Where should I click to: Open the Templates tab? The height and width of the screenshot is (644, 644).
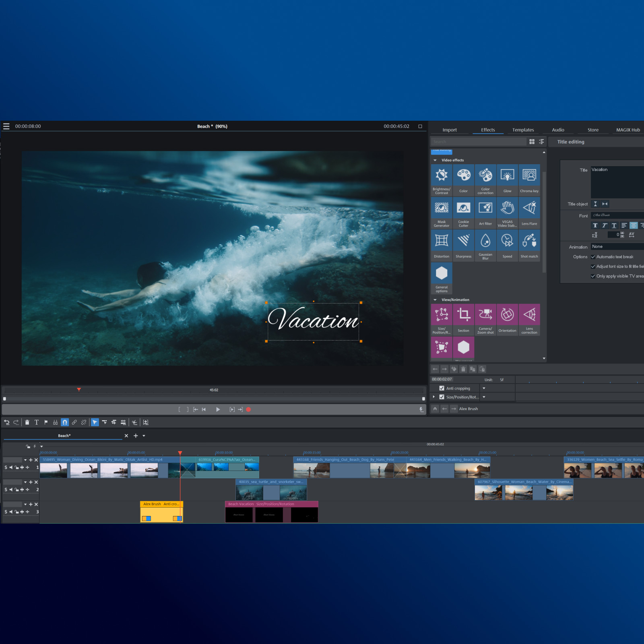pos(523,130)
